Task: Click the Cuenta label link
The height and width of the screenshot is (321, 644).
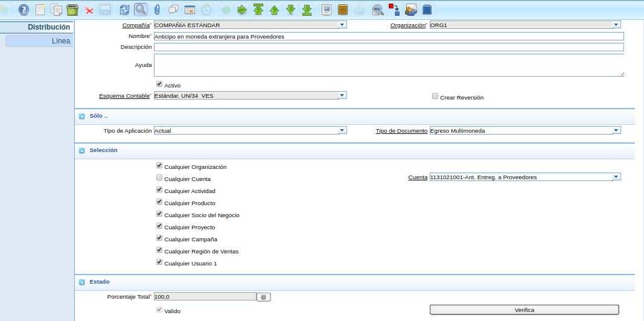Action: [x=418, y=178]
